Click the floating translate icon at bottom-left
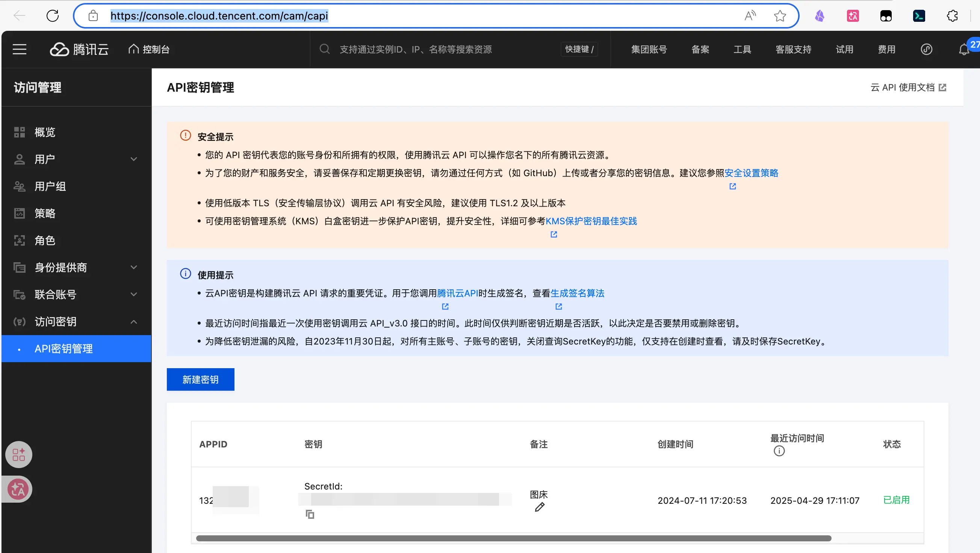 (18, 489)
